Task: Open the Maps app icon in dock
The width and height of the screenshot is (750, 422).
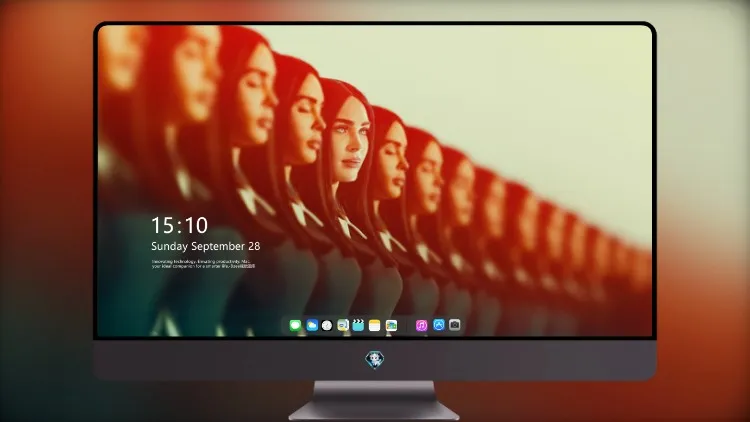Action: pyautogui.click(x=343, y=325)
